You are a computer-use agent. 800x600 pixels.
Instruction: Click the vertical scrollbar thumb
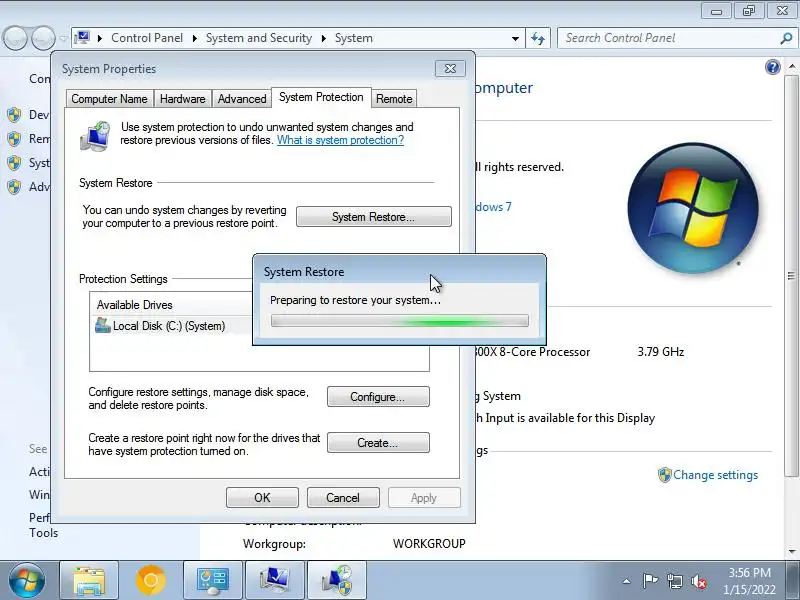point(791,276)
